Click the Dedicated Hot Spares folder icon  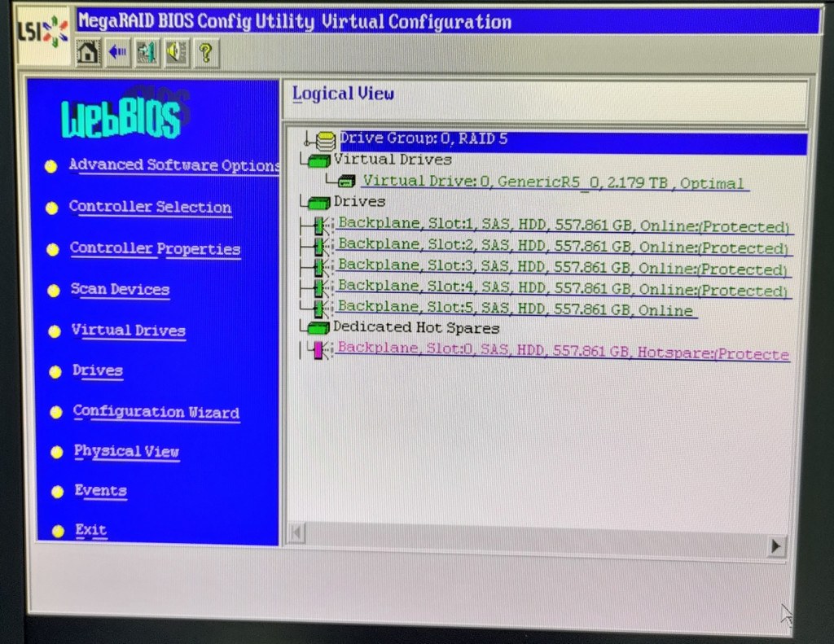(x=319, y=328)
